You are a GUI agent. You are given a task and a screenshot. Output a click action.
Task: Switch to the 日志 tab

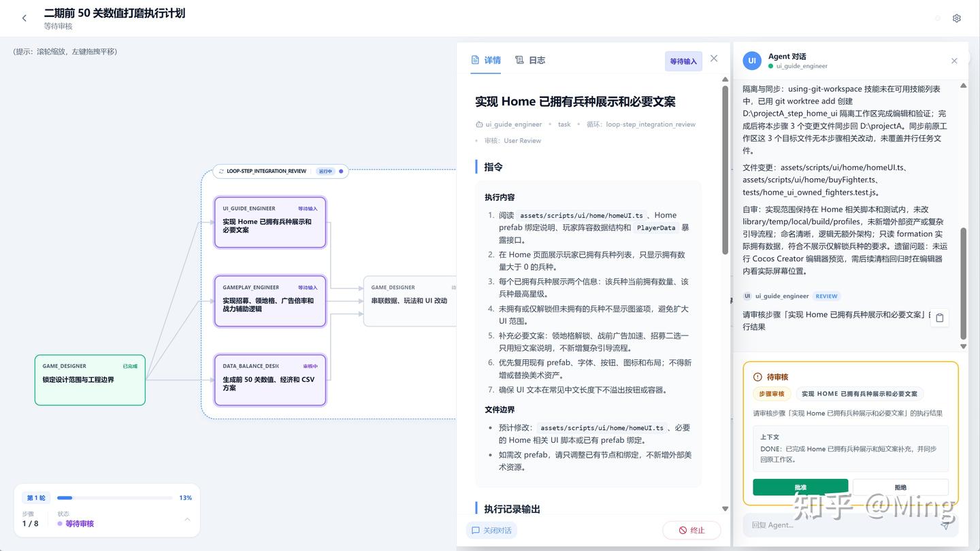(530, 60)
